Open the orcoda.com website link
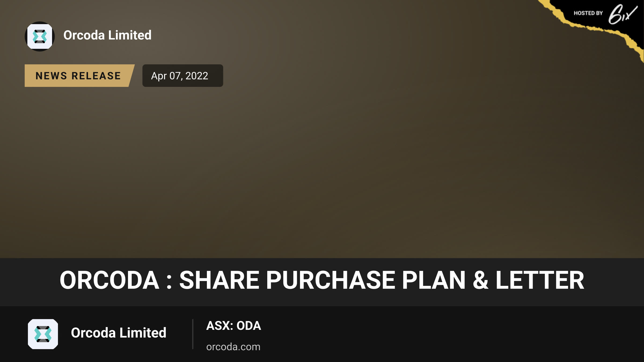Screen dimensions: 644x362 click(x=233, y=347)
